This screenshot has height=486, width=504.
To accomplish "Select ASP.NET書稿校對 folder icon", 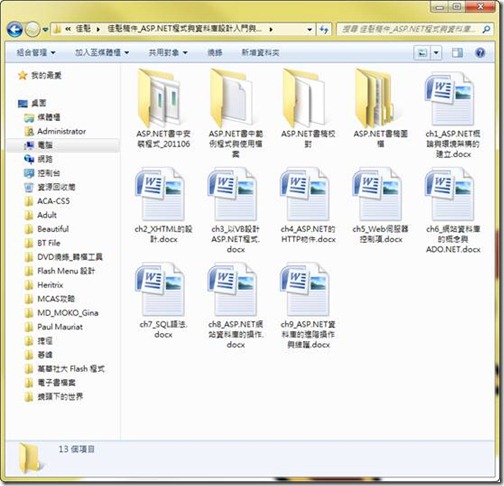I will (305, 98).
